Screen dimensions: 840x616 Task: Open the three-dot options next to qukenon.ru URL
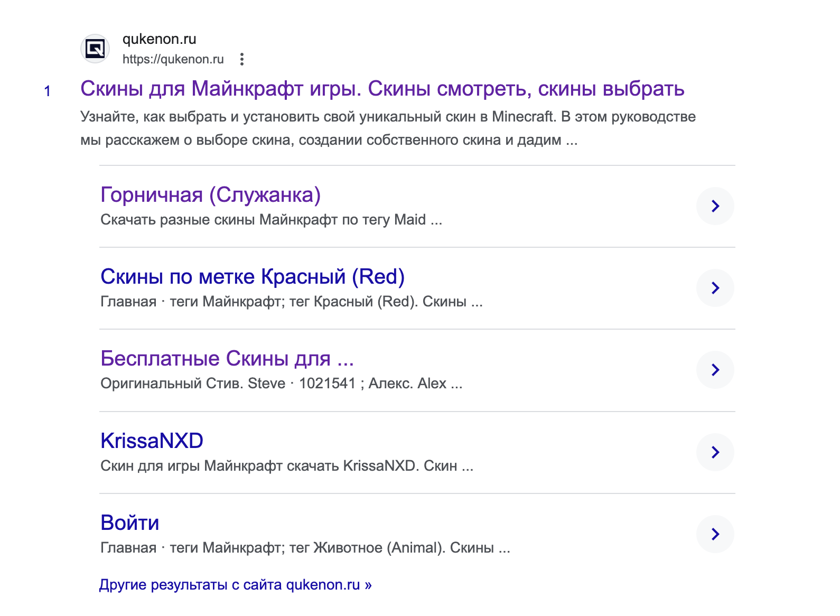point(242,59)
